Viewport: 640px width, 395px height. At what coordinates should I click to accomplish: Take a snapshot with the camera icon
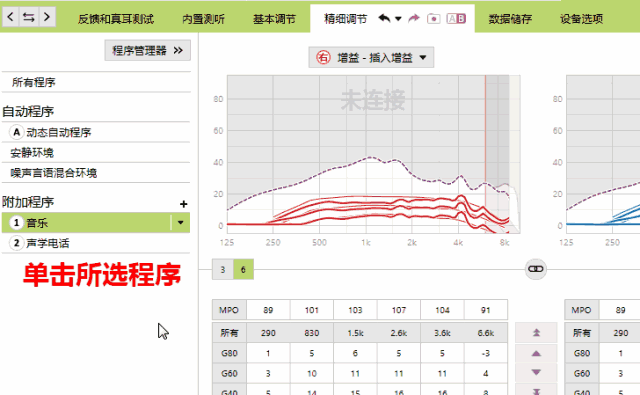[x=433, y=19]
